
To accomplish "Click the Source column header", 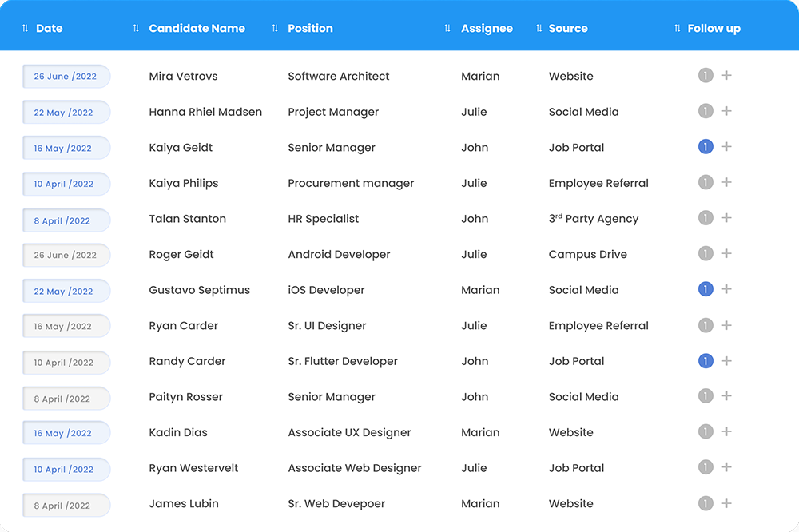I will [x=567, y=29].
